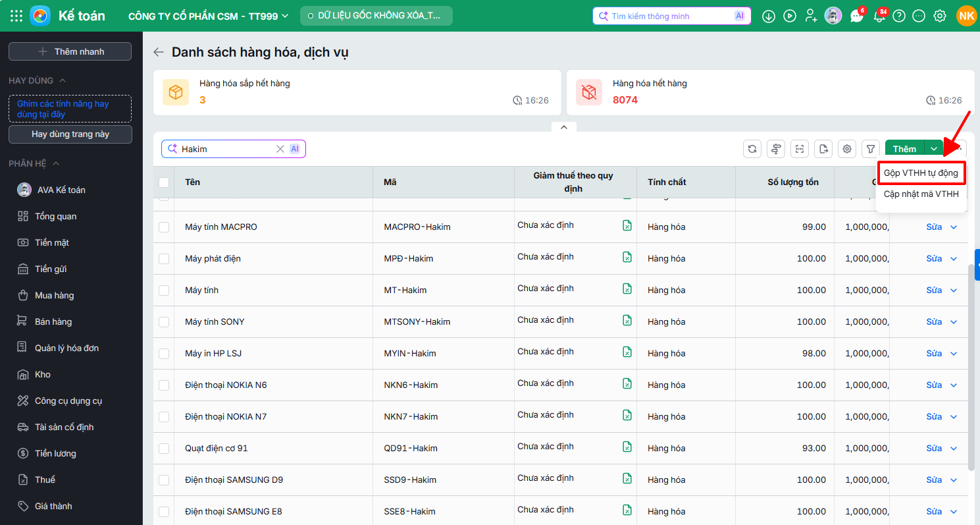This screenshot has height=525, width=980.
Task: Click the Excel icon in Máy tính MACPRO row
Action: 627,225
